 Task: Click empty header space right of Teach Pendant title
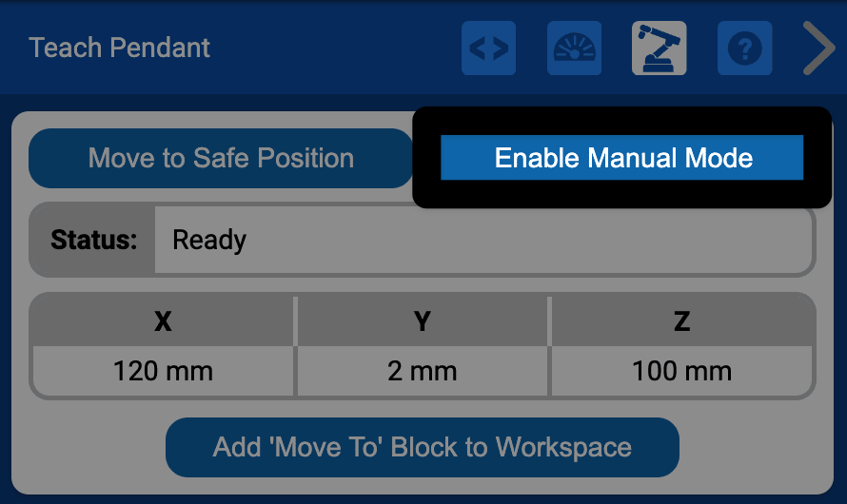click(333, 48)
